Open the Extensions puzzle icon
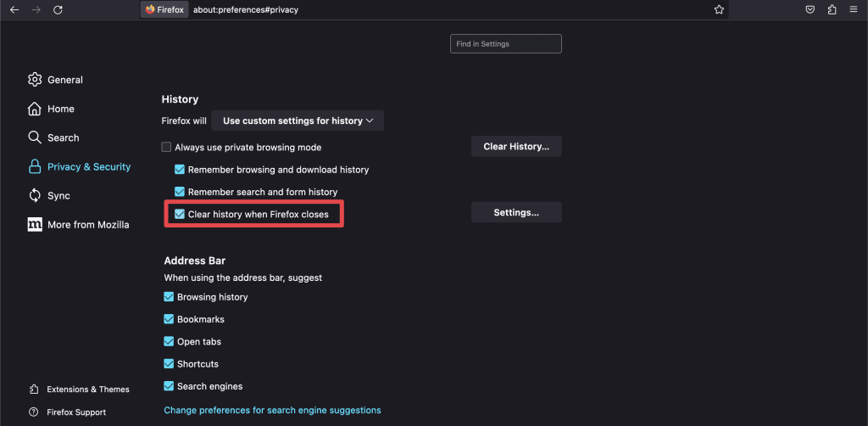The height and width of the screenshot is (426, 868). pos(832,9)
